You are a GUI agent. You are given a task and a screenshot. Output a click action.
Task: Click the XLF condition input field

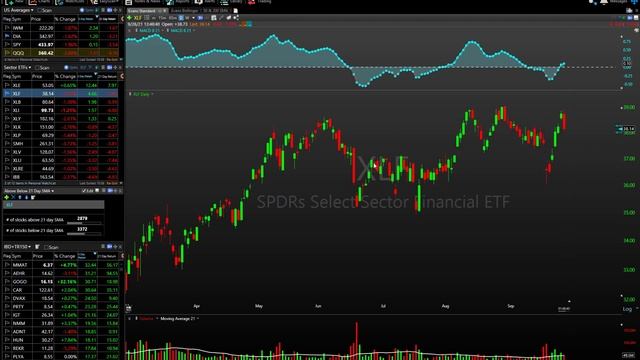tap(54, 205)
